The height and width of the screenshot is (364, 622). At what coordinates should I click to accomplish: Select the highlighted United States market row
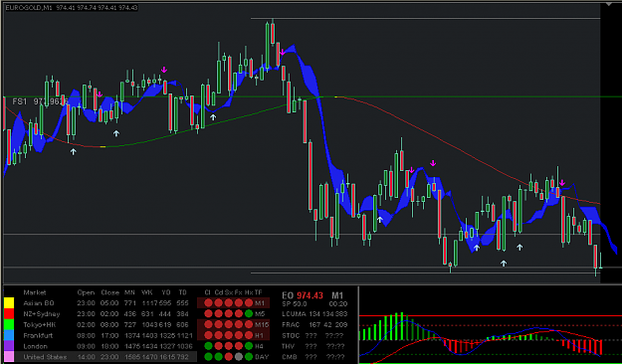tap(105, 357)
